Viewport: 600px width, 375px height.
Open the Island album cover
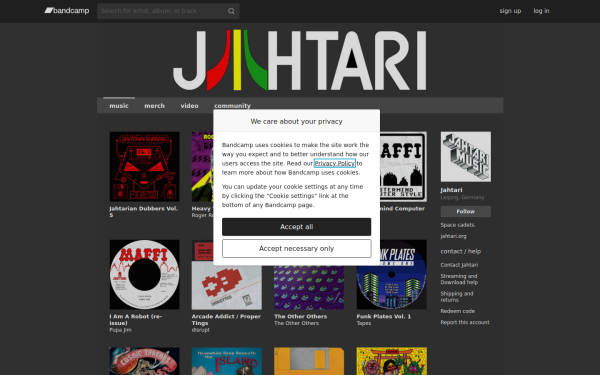227,361
